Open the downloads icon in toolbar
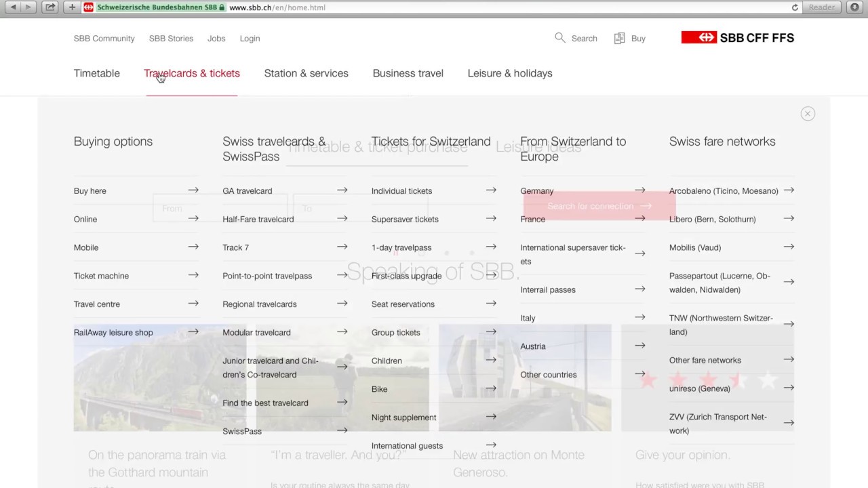 (854, 7)
